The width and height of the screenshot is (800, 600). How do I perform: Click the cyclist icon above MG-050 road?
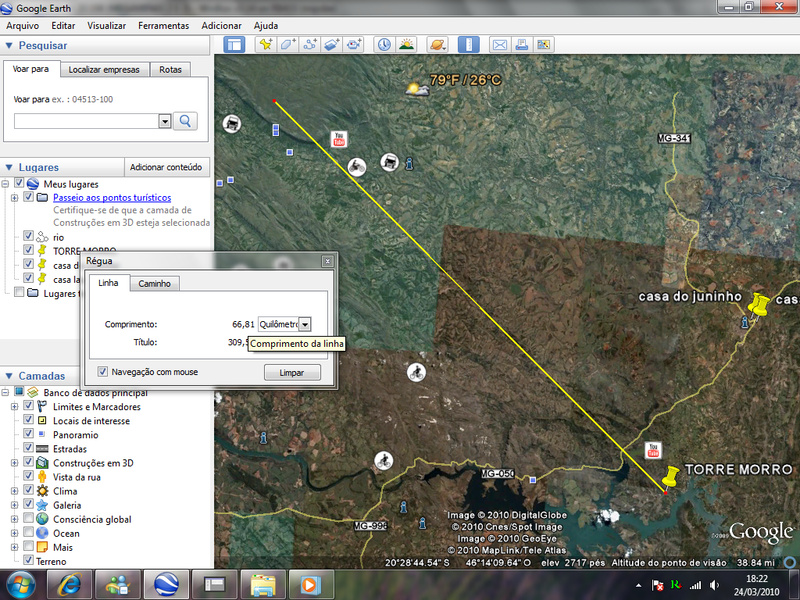click(383, 461)
